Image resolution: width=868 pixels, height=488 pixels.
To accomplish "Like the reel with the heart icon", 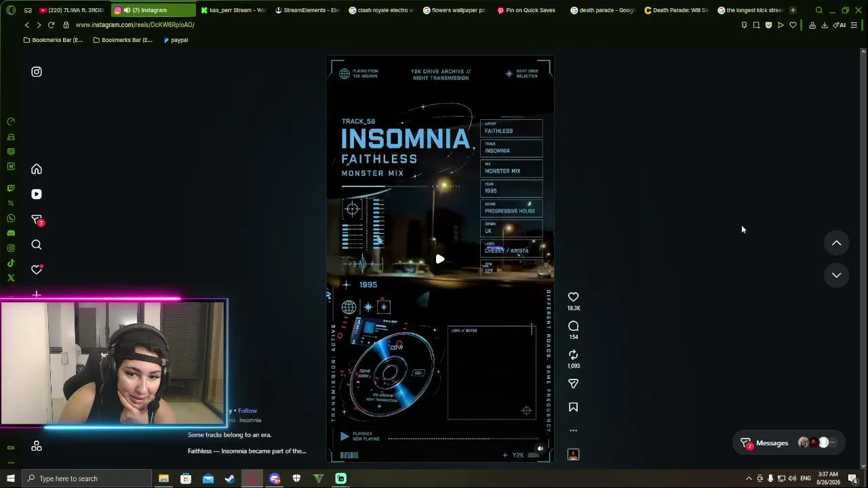I will 573,297.
